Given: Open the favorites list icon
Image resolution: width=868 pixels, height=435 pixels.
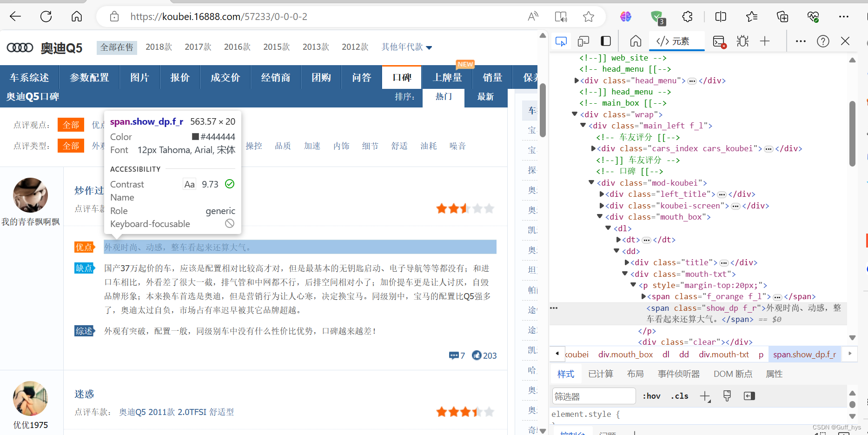Looking at the screenshot, I should pos(751,17).
